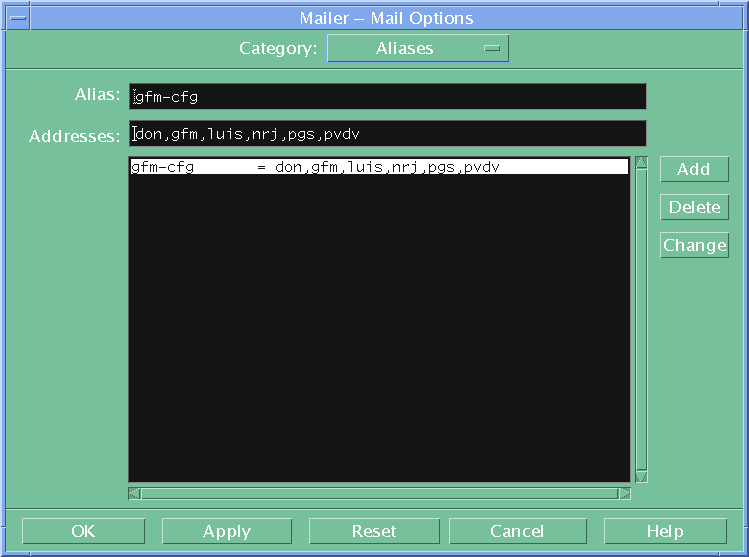The height and width of the screenshot is (557, 749).
Task: Cancel the Mail Options dialog
Action: pos(517,531)
